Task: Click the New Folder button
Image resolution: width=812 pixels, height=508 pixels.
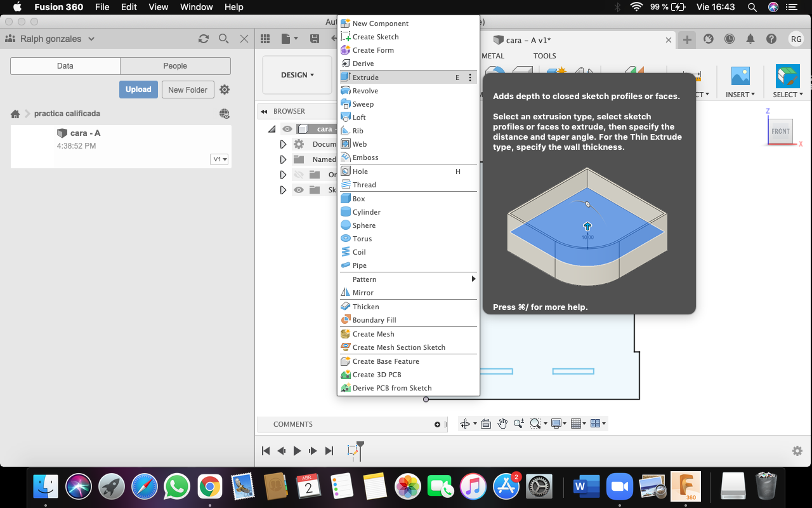Action: pyautogui.click(x=188, y=90)
